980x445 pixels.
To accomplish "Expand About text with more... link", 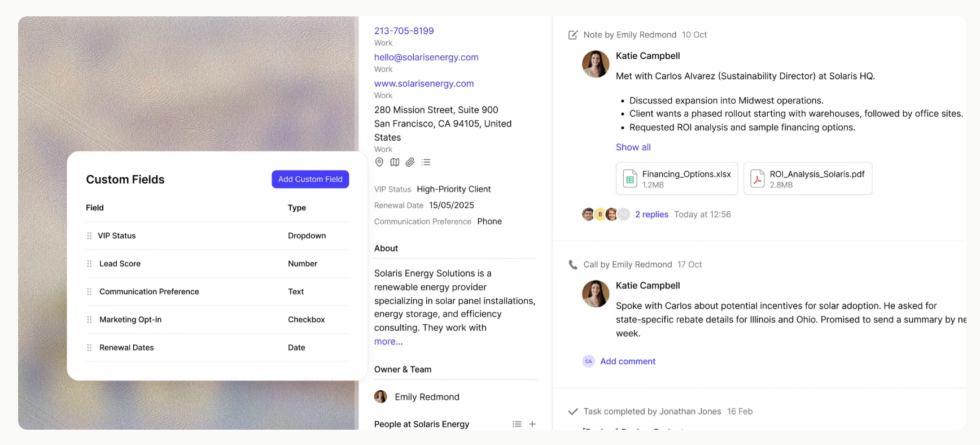I will tap(388, 342).
